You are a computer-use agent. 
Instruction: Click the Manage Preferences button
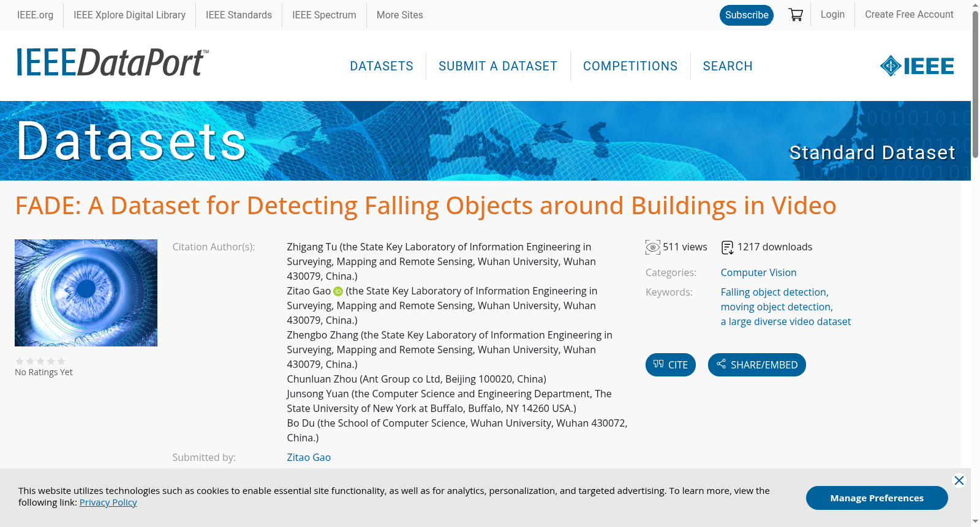[x=877, y=498]
